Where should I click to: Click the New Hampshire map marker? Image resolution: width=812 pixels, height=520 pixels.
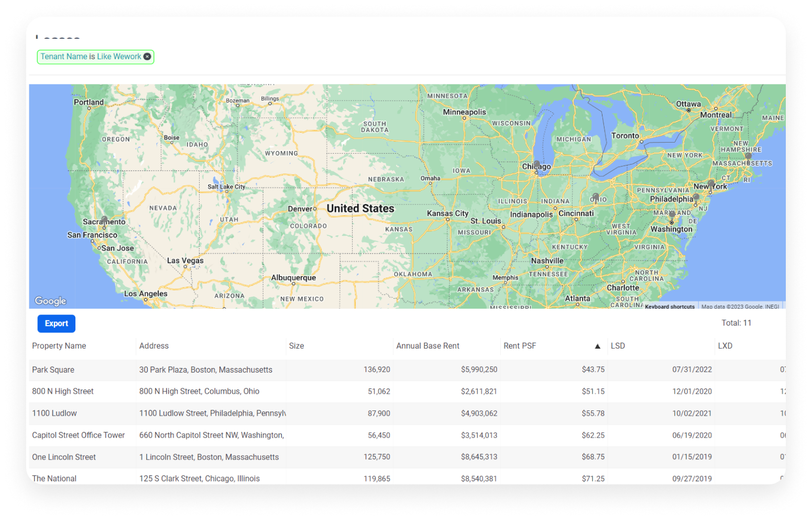(748, 155)
